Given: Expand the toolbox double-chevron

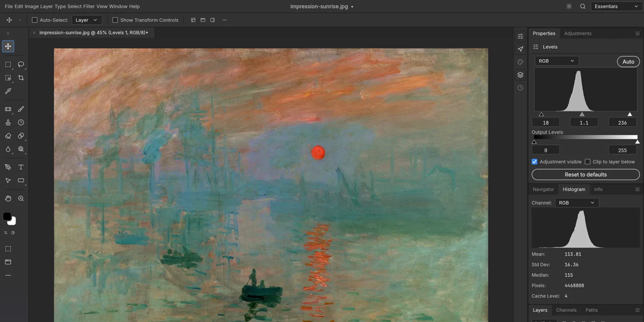Looking at the screenshot, I should pos(8,33).
